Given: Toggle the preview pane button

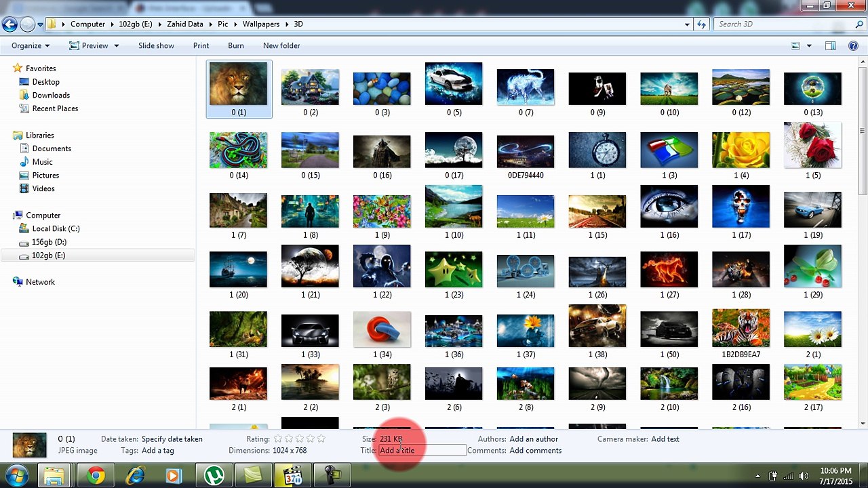Looking at the screenshot, I should click(830, 46).
